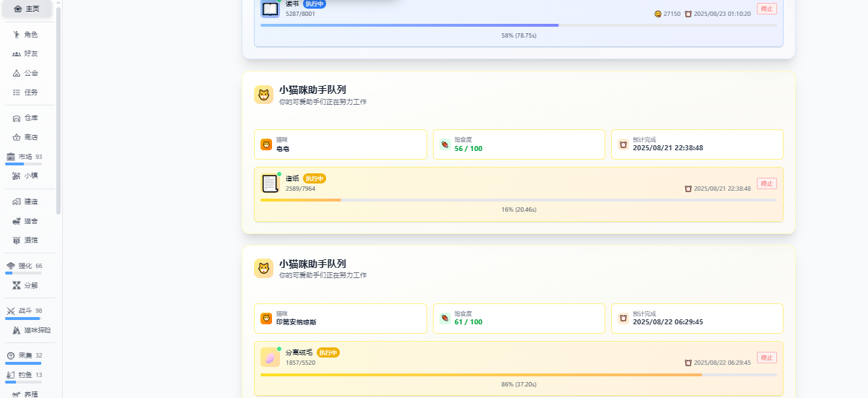Screen dimensions: 868x398
Task: Click the 造纸 paper scroll task icon
Action: tap(270, 183)
